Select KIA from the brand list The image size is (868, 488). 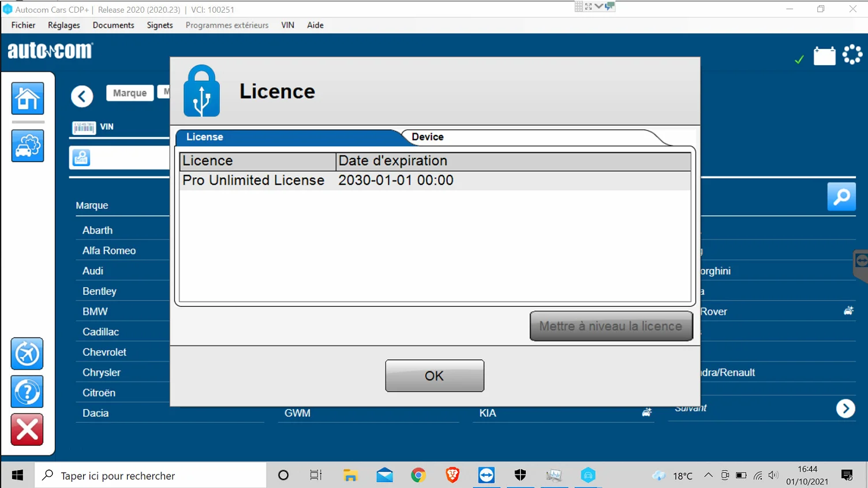pos(488,413)
